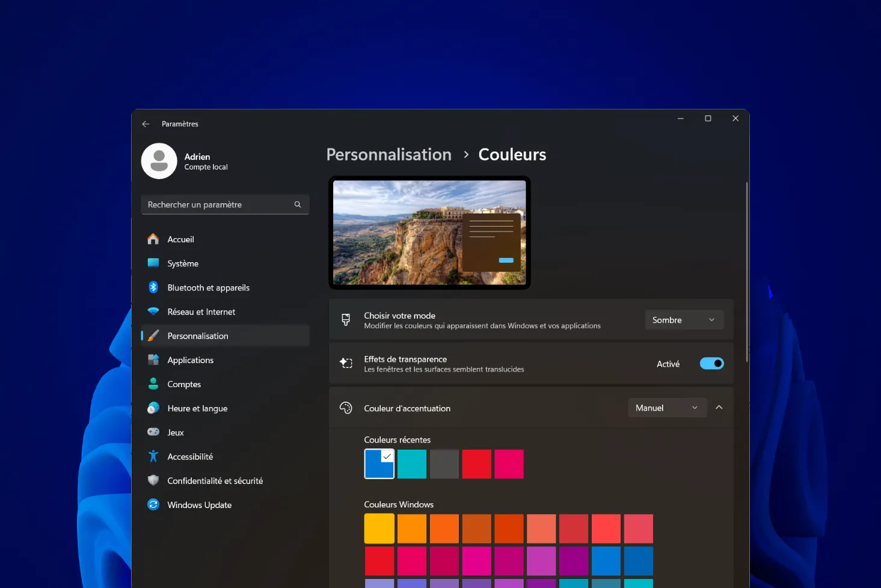Click the back arrow next to Paramètres
881x588 pixels.
146,124
